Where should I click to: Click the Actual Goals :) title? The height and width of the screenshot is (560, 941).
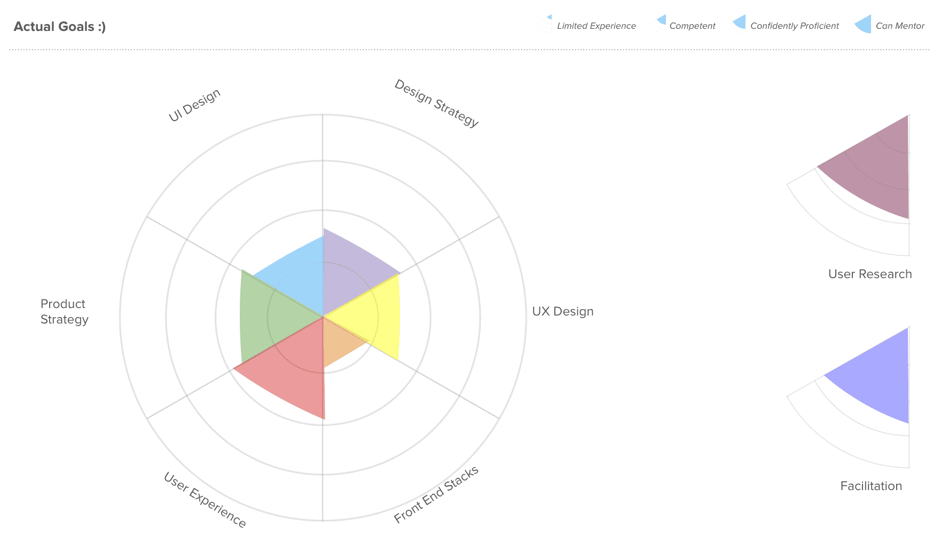tap(60, 27)
